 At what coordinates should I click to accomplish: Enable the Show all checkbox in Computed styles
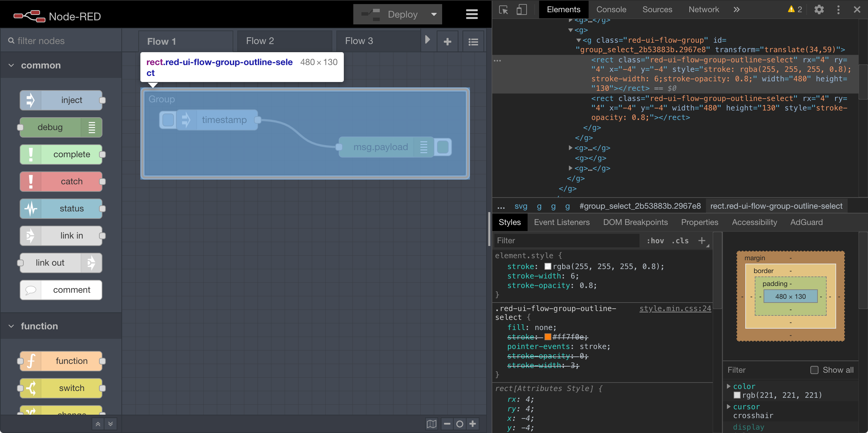814,370
